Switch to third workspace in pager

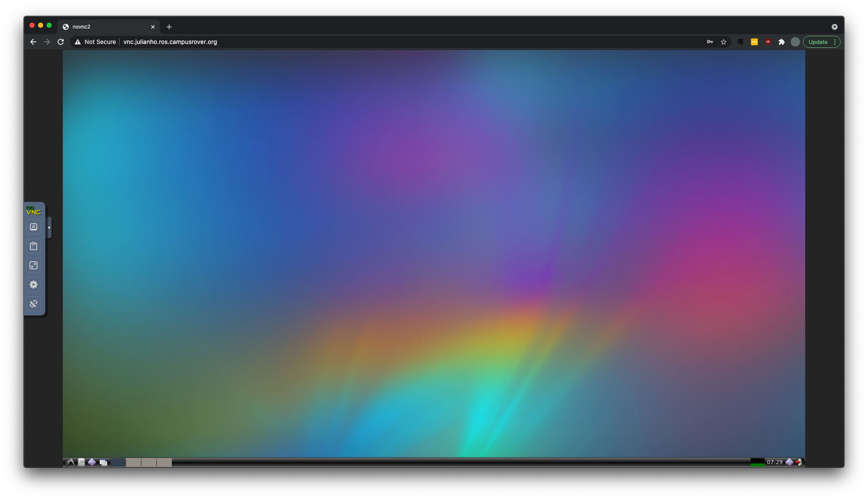[x=149, y=462]
